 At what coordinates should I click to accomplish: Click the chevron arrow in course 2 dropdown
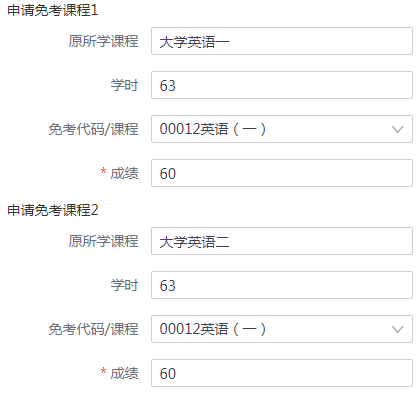pos(397,329)
